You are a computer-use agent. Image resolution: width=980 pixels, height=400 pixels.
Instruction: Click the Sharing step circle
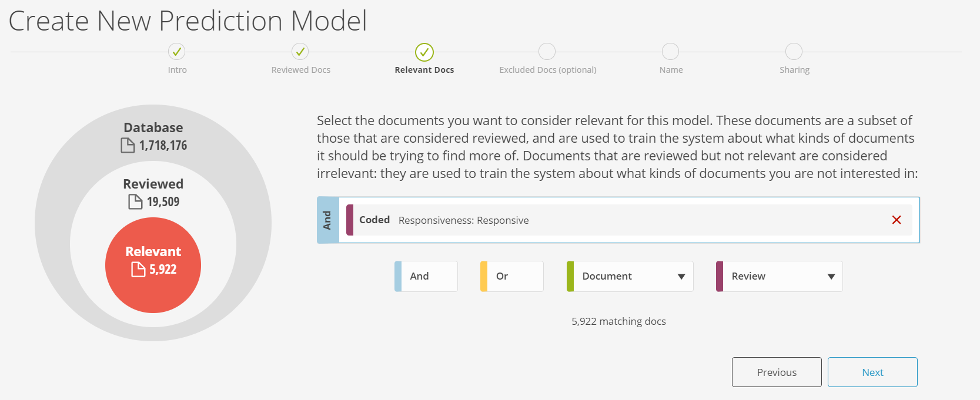(794, 52)
